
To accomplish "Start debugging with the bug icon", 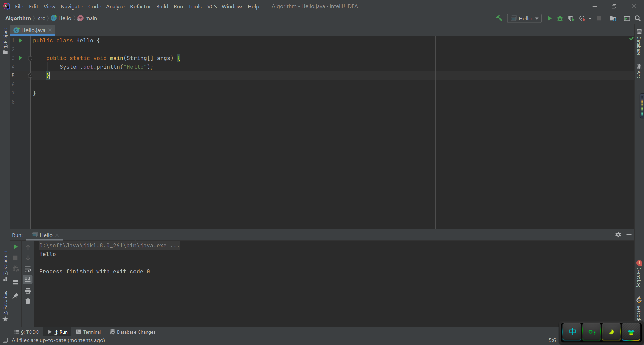I will (560, 18).
